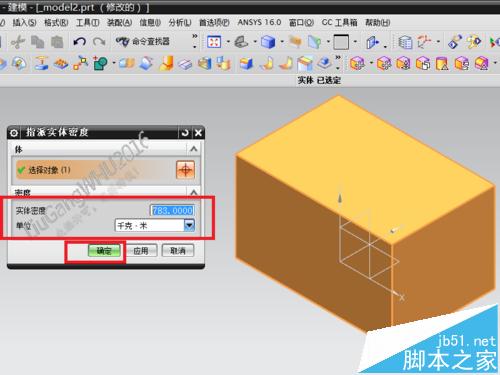Viewport: 500px width, 375px height.
Task: Open the 装配(A) menu
Action: (x=119, y=23)
